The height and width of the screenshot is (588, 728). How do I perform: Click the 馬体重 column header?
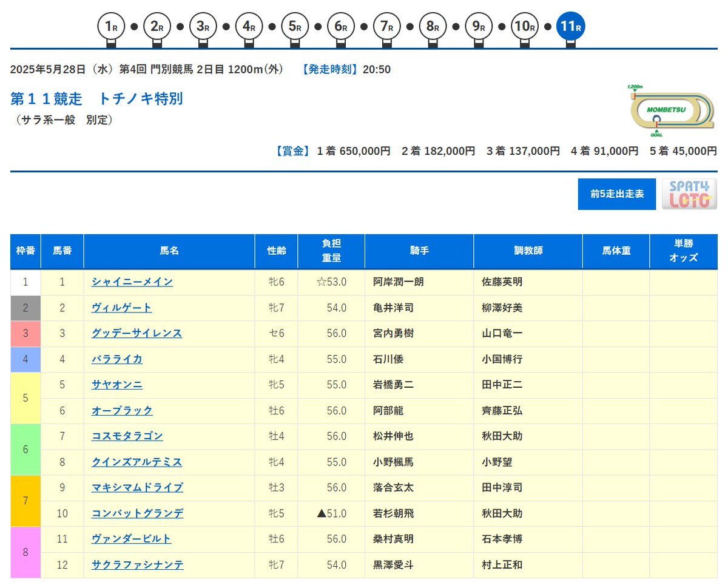[x=616, y=251]
